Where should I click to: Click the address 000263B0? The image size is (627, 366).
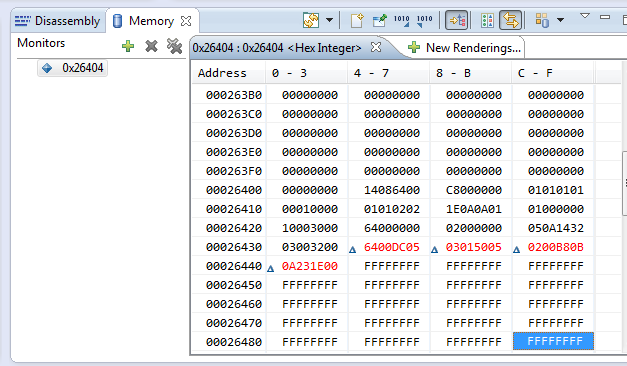pos(234,95)
